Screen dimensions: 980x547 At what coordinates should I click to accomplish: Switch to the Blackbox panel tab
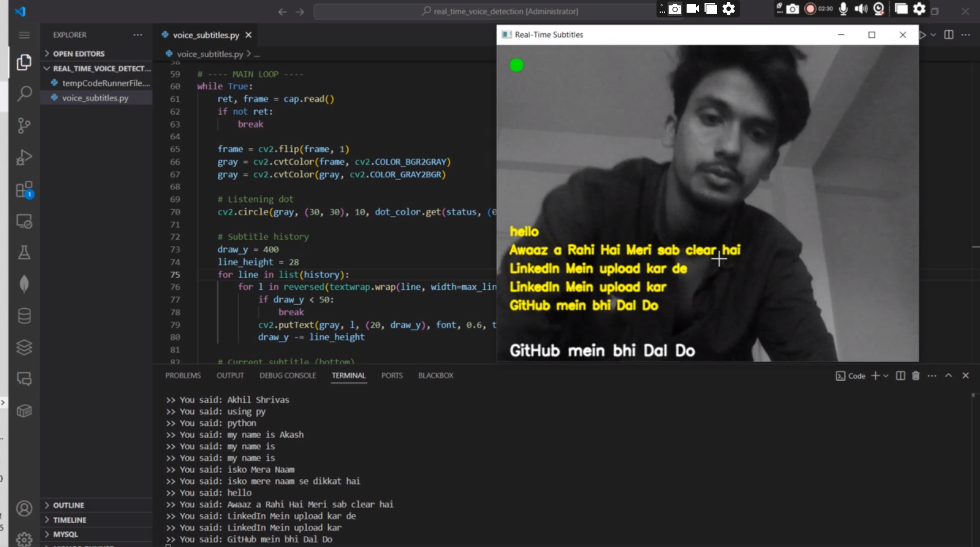coord(436,375)
